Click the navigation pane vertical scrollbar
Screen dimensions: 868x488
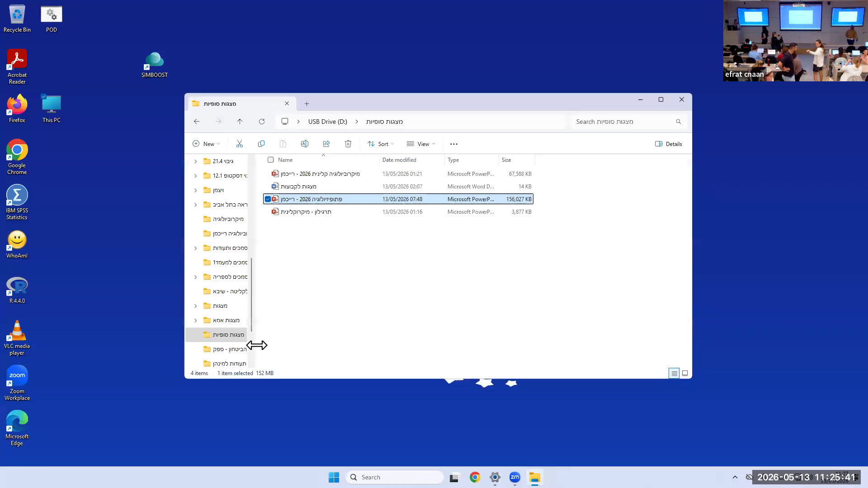tap(251, 295)
